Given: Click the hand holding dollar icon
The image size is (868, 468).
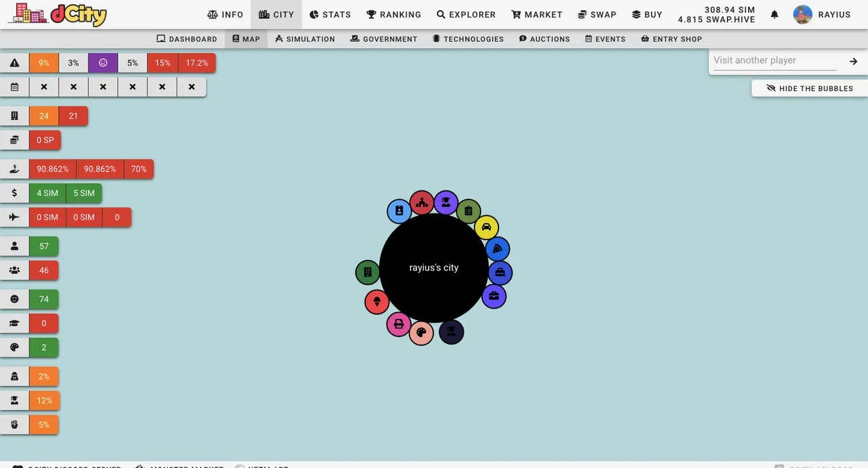Looking at the screenshot, I should pyautogui.click(x=14, y=169).
